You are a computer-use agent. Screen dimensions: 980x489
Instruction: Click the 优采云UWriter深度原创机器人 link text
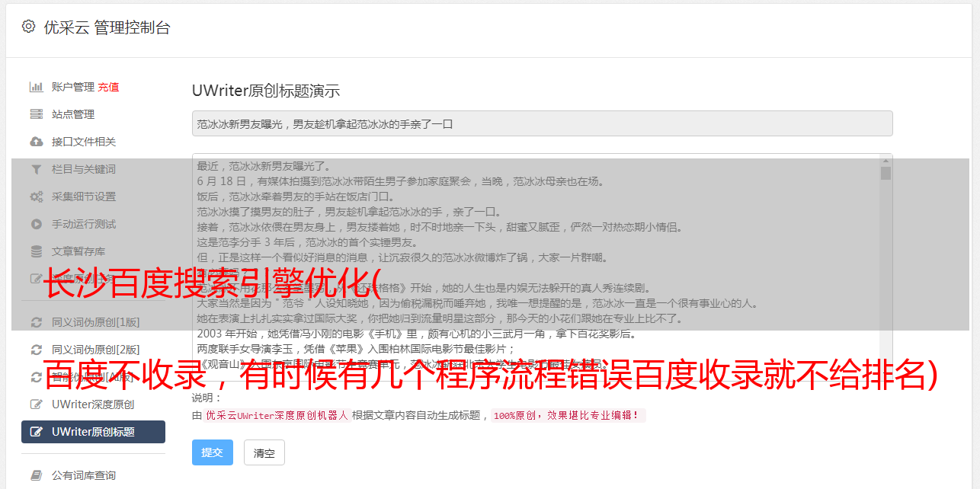[x=277, y=416]
